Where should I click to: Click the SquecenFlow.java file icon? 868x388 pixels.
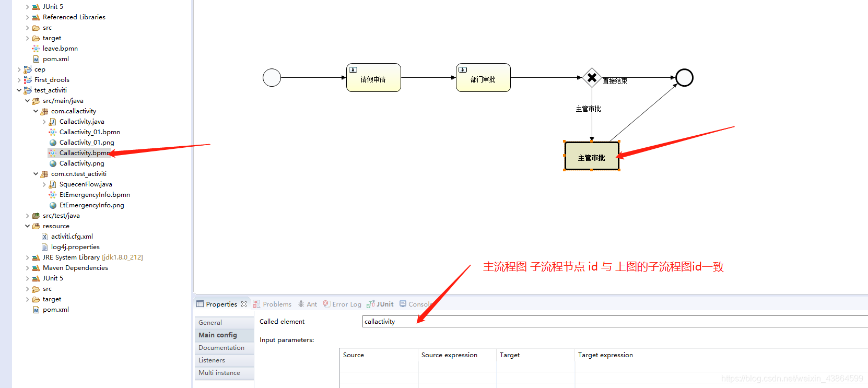pos(53,184)
